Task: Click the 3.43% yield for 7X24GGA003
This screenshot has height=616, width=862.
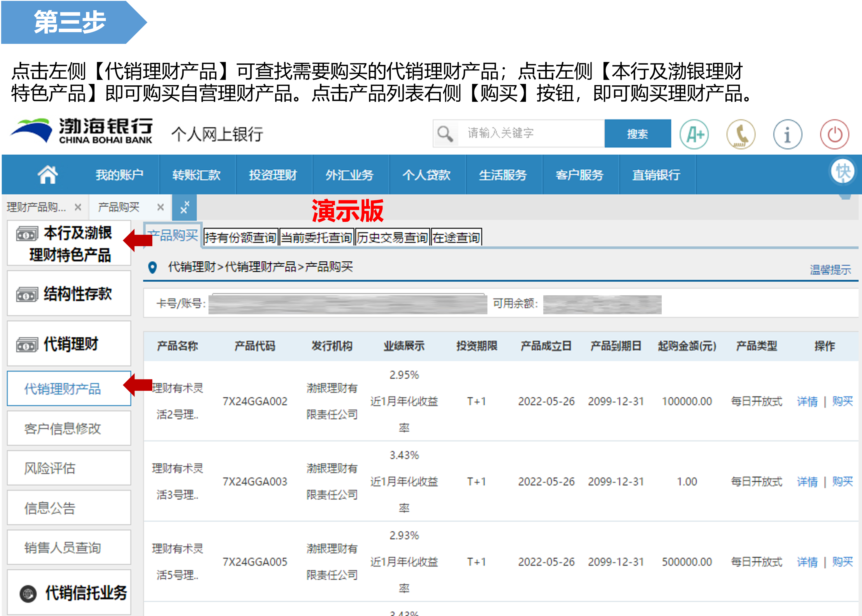Action: click(x=404, y=455)
